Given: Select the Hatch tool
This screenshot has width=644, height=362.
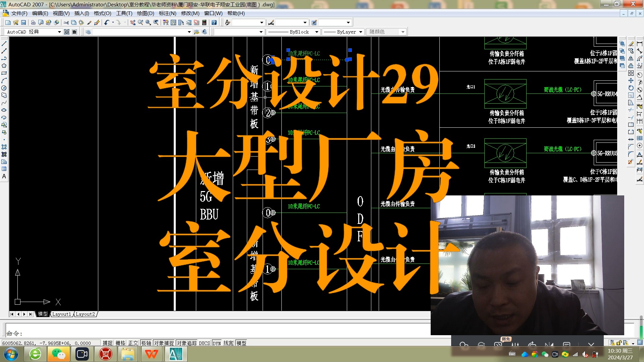Looking at the screenshot, I should [4, 147].
